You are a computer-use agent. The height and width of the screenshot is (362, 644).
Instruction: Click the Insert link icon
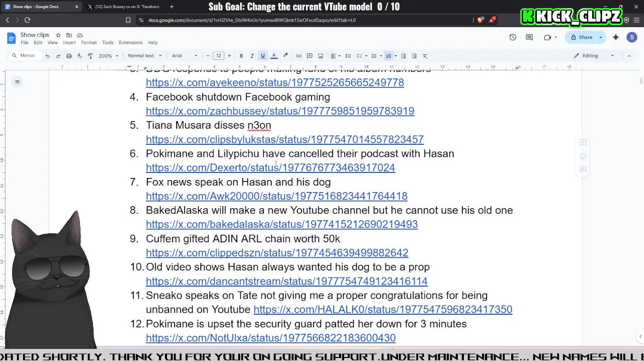[x=299, y=56]
